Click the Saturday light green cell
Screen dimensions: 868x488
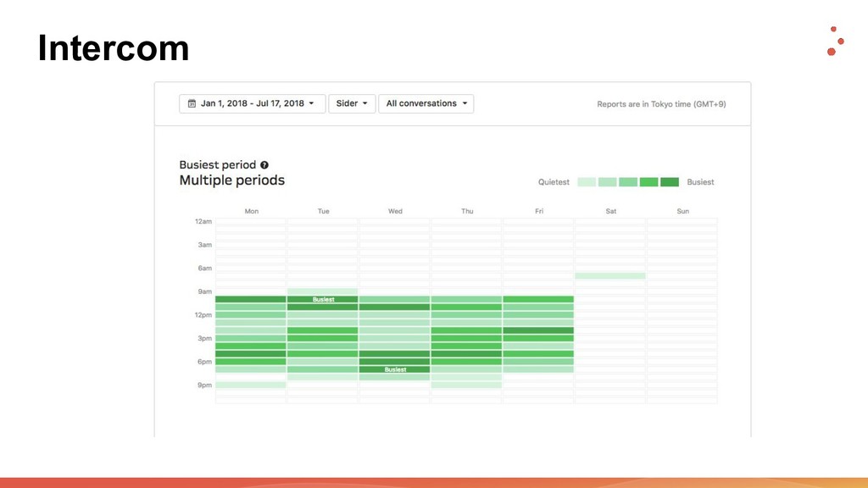[610, 275]
